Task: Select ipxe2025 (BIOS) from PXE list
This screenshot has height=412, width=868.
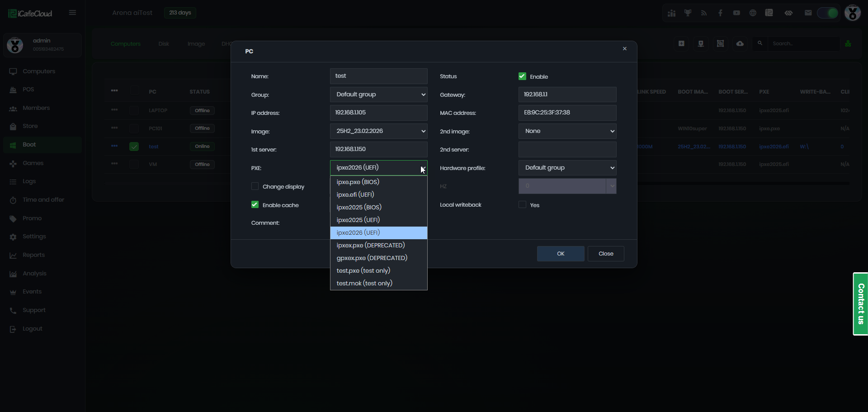Action: click(359, 207)
